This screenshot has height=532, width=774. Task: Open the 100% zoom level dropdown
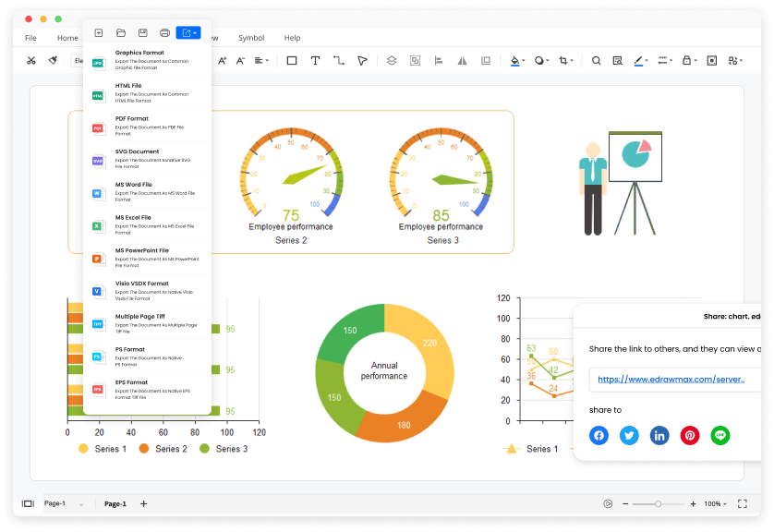(x=715, y=504)
